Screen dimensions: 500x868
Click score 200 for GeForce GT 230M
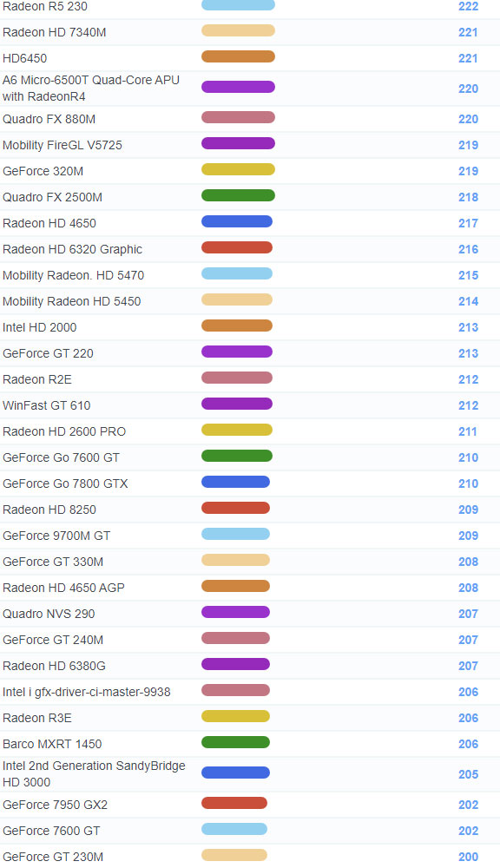[x=469, y=857]
